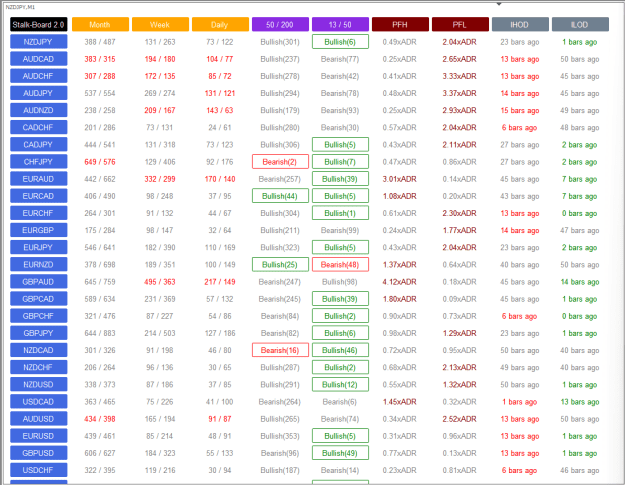Select Bullish(25) cell in EURNZD row
The image size is (625, 485).
click(280, 265)
